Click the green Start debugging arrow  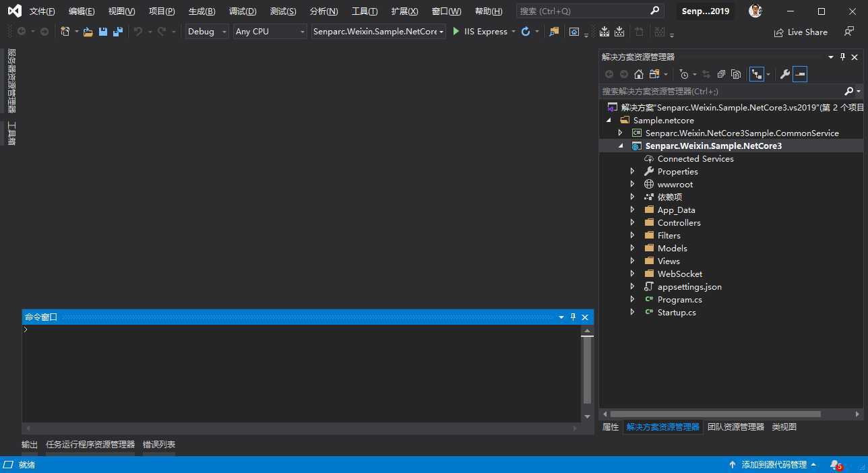456,32
